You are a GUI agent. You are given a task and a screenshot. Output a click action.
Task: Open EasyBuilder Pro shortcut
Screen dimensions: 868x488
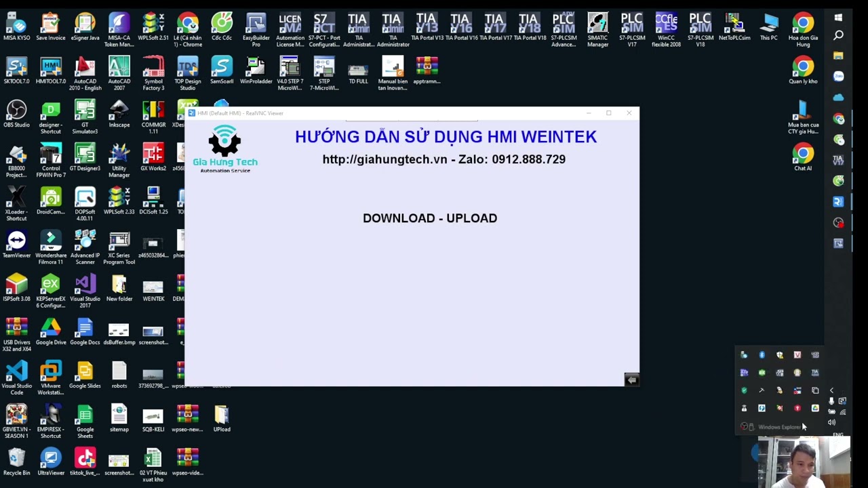click(256, 30)
